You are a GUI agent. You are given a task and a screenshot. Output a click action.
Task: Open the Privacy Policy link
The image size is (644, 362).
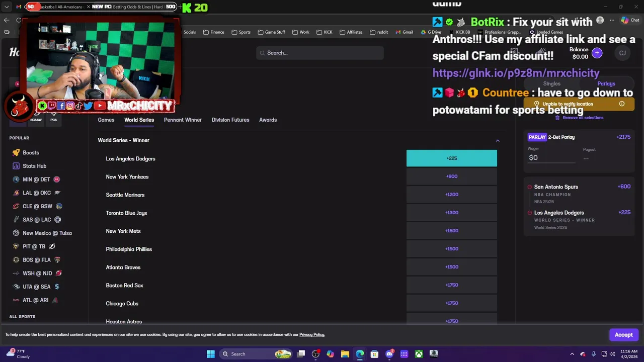tap(312, 334)
